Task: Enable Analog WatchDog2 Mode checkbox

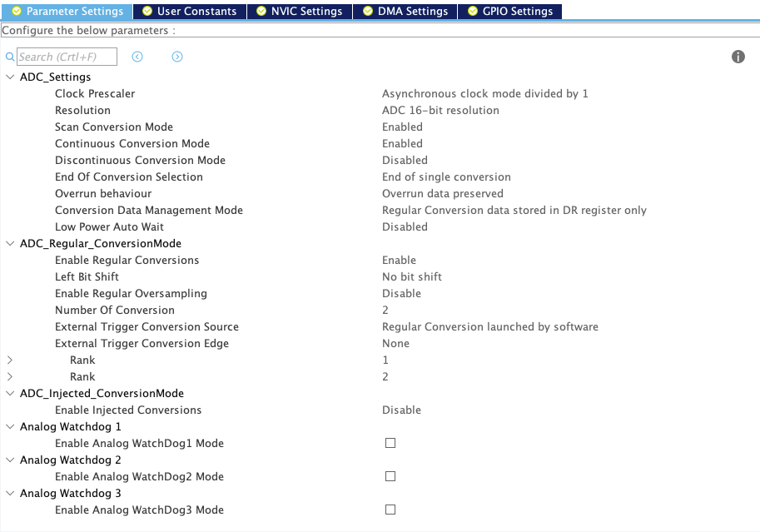Action: click(390, 476)
